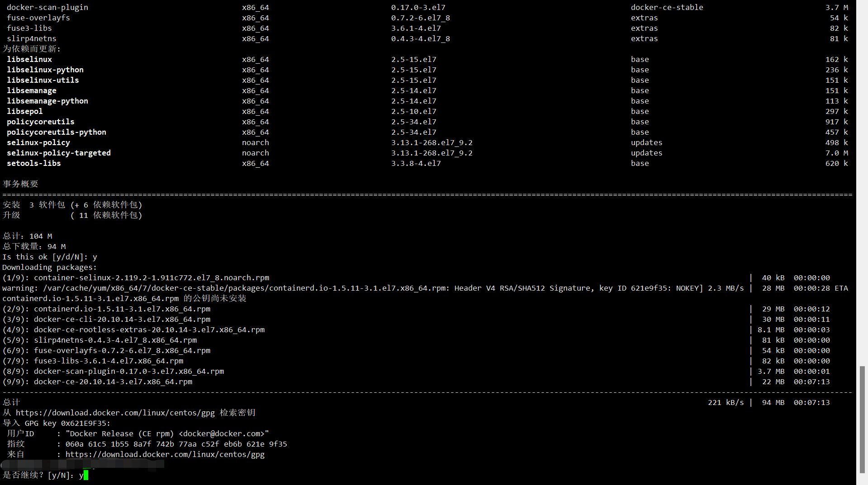The image size is (868, 485).
Task: Click the green cursor after the y prompt
Action: coord(86,475)
